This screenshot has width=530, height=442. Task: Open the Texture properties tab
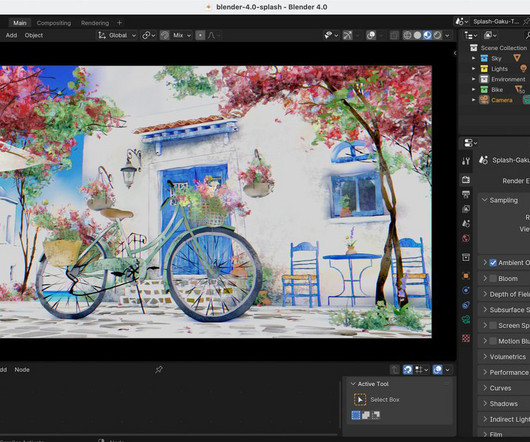pyautogui.click(x=466, y=338)
